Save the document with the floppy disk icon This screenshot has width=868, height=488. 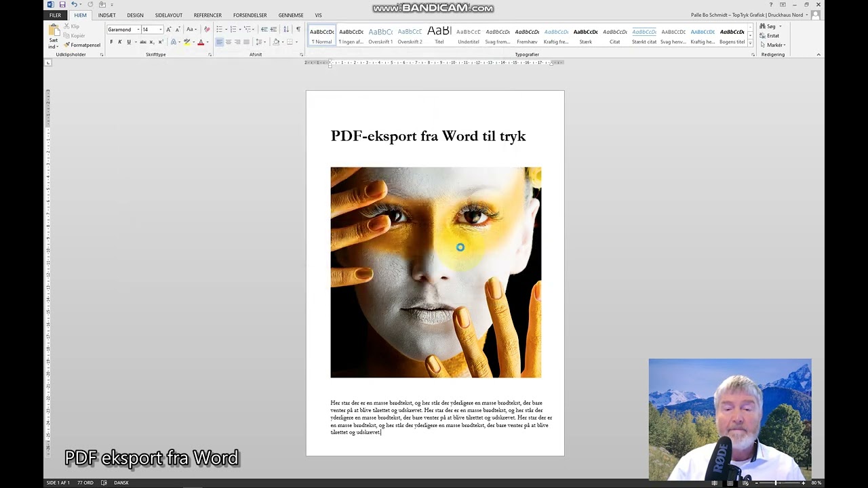coord(62,5)
